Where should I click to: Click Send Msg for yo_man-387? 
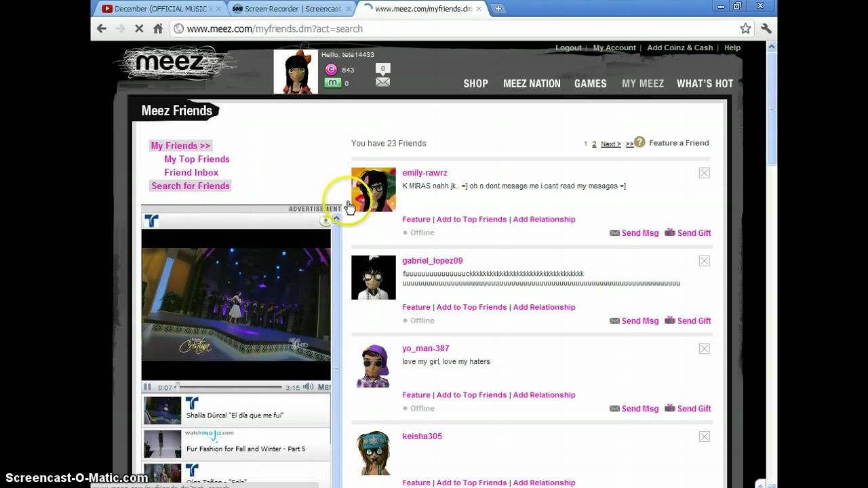(x=634, y=409)
